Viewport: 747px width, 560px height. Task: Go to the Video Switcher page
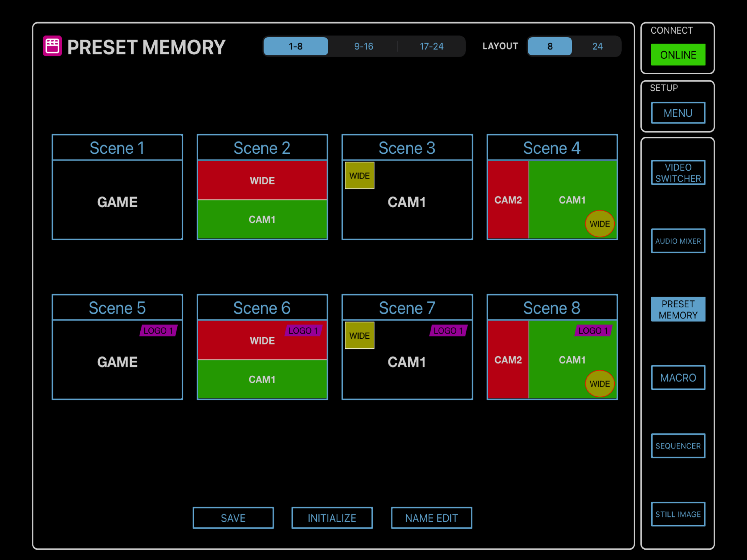coord(678,173)
